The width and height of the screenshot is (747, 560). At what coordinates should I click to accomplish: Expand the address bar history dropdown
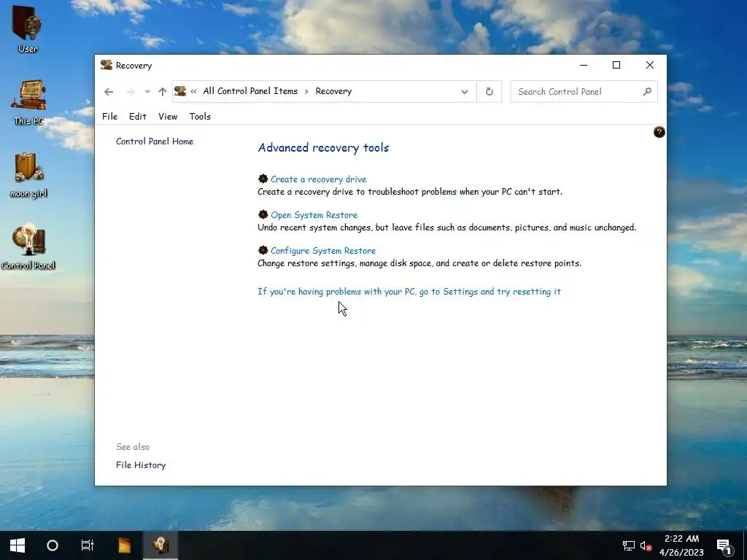(465, 91)
